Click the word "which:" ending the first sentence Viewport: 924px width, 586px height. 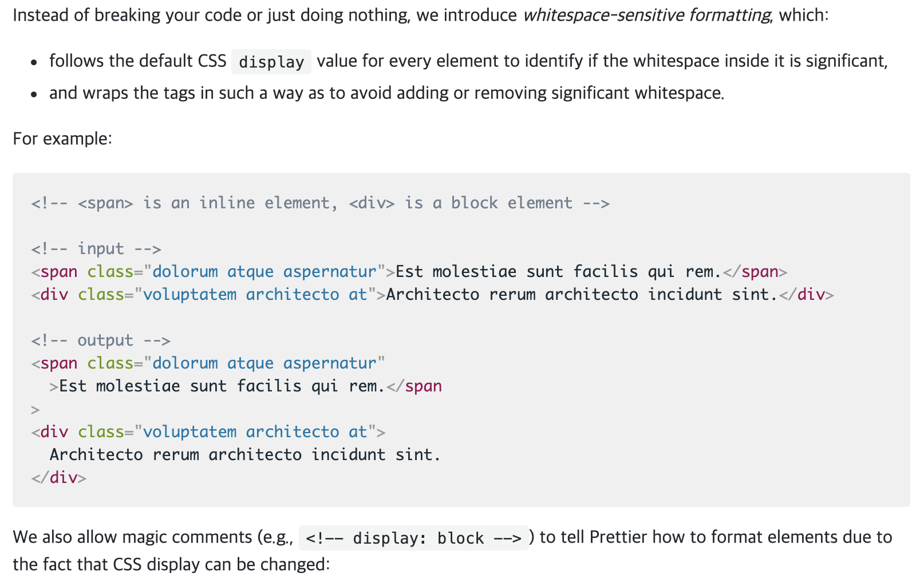point(803,15)
